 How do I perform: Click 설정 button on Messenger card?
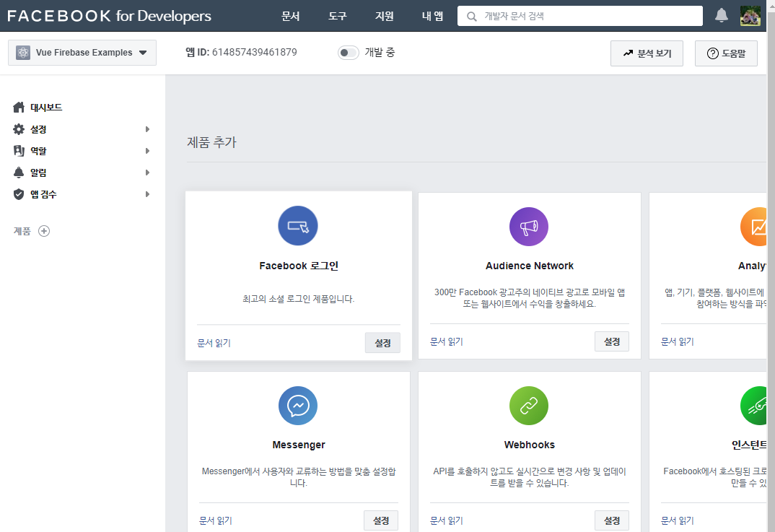pos(381,520)
